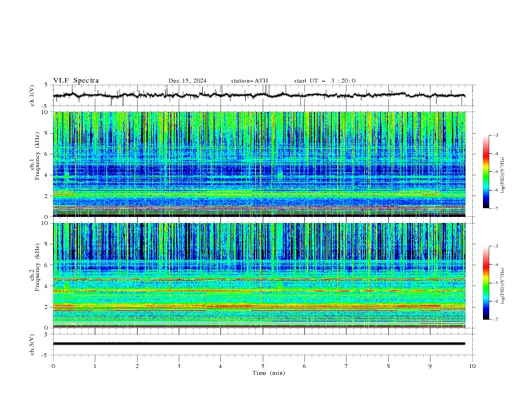Click the ch.3 voltage trace
This screenshot has height=411, width=532.
click(x=259, y=344)
